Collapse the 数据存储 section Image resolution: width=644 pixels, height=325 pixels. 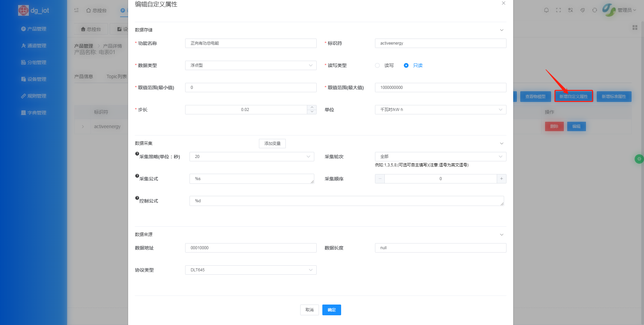click(501, 30)
